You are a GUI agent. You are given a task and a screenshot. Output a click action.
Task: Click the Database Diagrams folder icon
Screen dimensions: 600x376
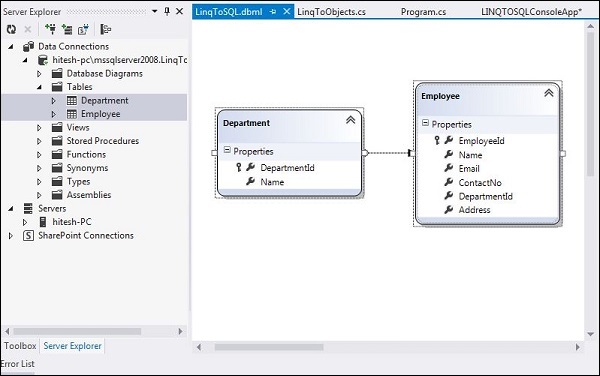(x=57, y=73)
